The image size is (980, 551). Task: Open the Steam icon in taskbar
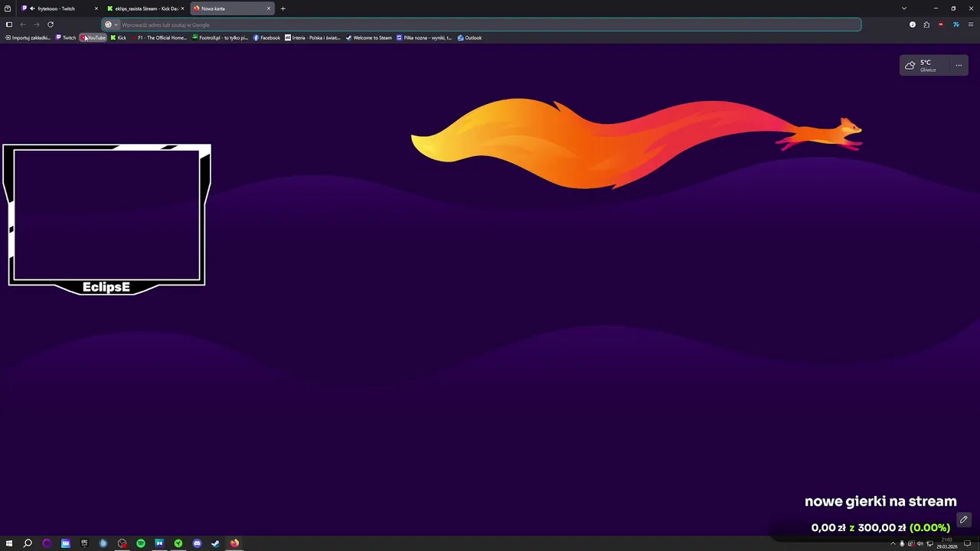click(215, 543)
